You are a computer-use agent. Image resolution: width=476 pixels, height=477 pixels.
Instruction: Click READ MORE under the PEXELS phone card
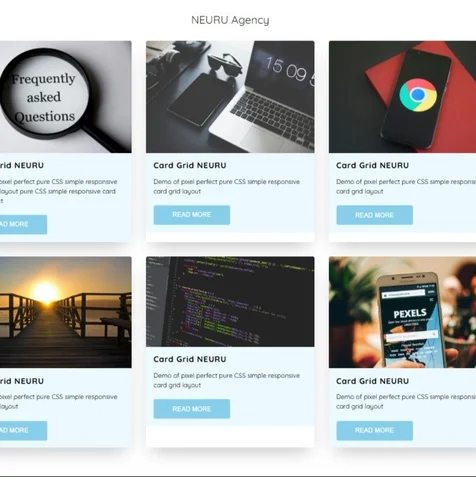(375, 430)
